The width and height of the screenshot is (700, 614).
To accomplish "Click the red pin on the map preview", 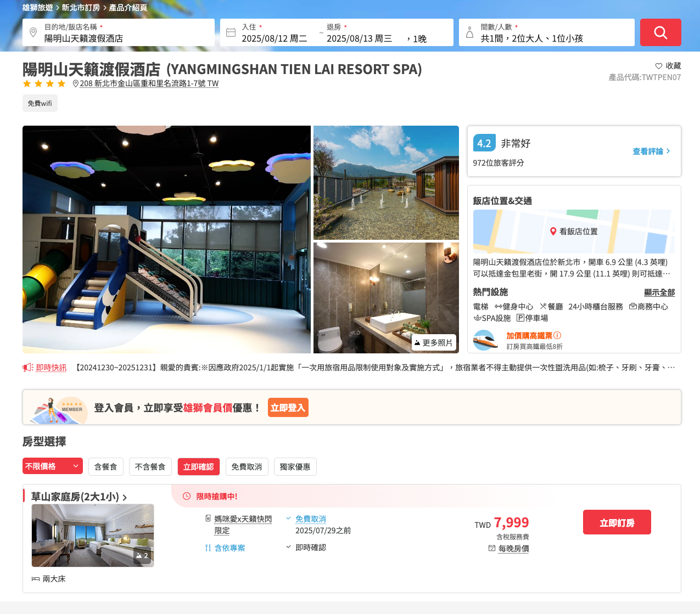I will point(553,232).
